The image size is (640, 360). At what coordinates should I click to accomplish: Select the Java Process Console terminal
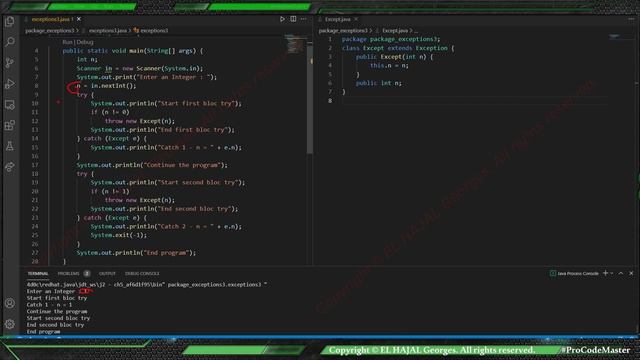(x=574, y=273)
